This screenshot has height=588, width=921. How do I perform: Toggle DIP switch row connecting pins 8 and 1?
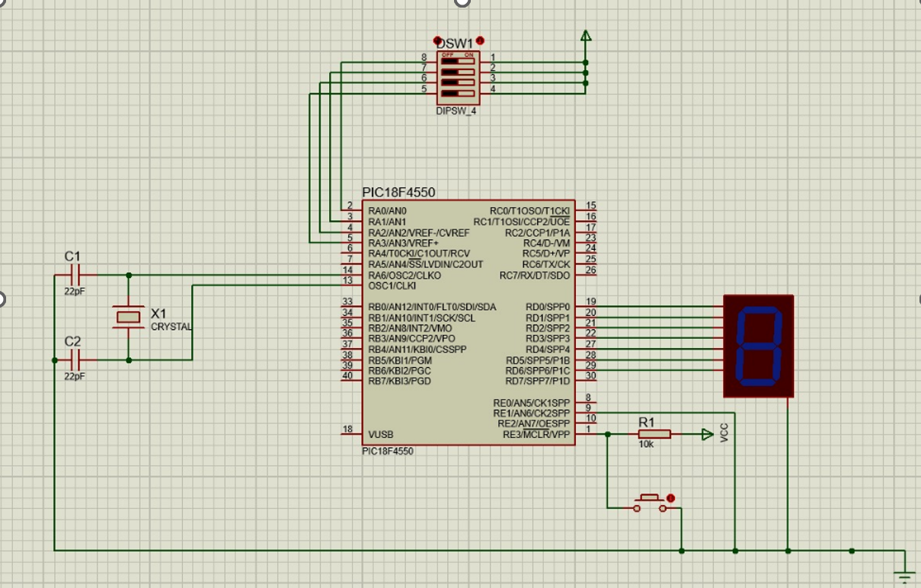point(456,62)
